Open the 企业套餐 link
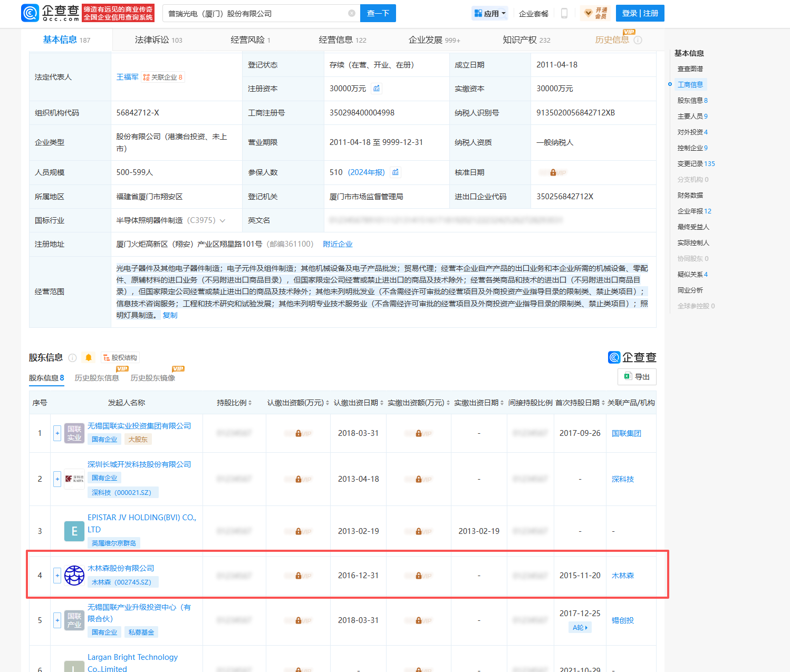Screen dimensions: 790x672 pyautogui.click(x=534, y=14)
